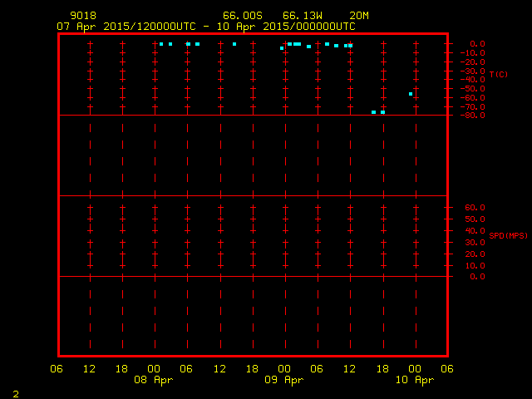Click the first cyan temperature point after 00 on 08 Apr
This screenshot has height=399, width=532.
161,44
